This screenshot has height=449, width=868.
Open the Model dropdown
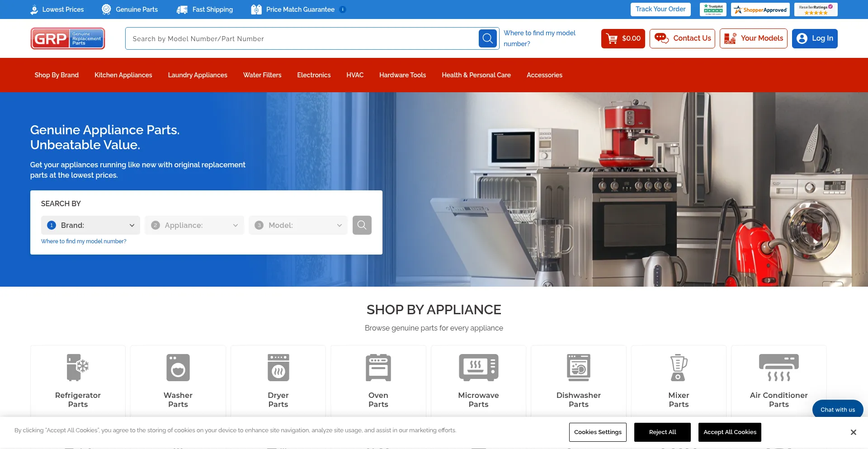tap(298, 225)
